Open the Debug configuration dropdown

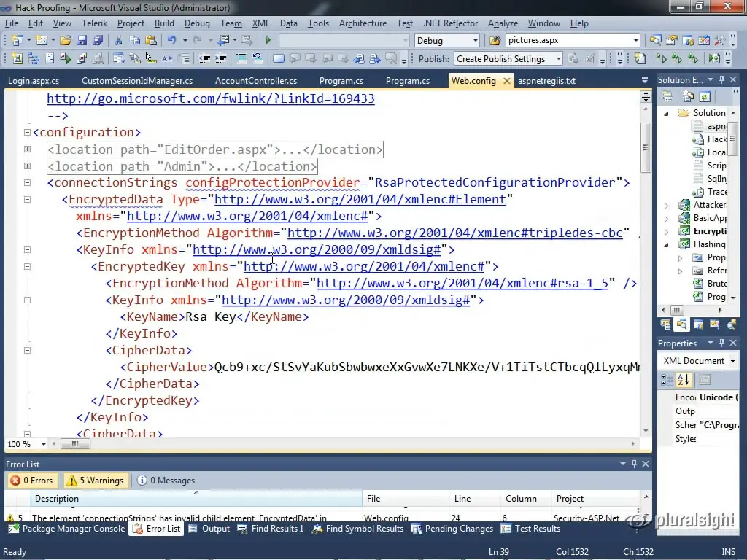tap(475, 41)
